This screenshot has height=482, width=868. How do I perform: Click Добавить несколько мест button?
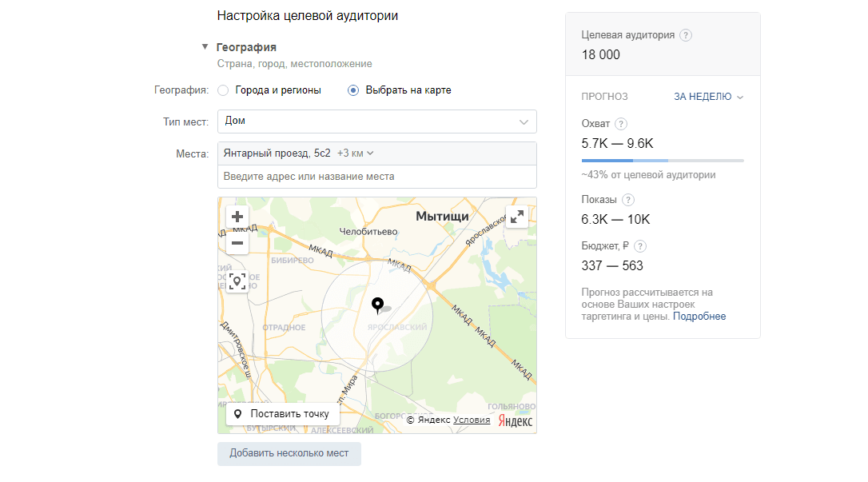(289, 453)
